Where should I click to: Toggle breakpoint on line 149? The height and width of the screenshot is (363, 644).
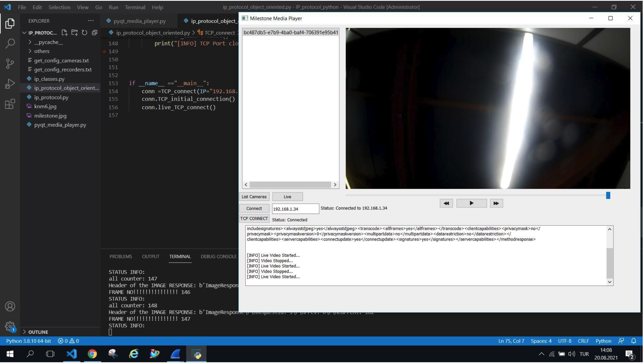click(105, 52)
